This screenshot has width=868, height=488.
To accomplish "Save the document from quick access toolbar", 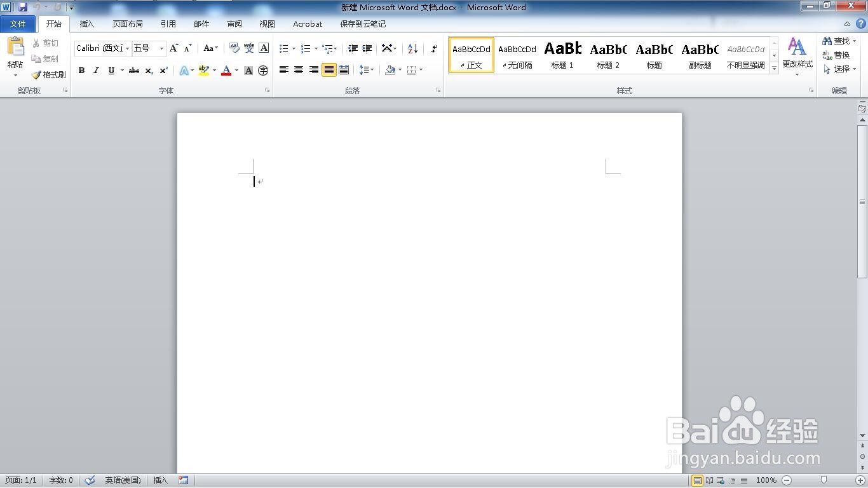I will tap(23, 7).
